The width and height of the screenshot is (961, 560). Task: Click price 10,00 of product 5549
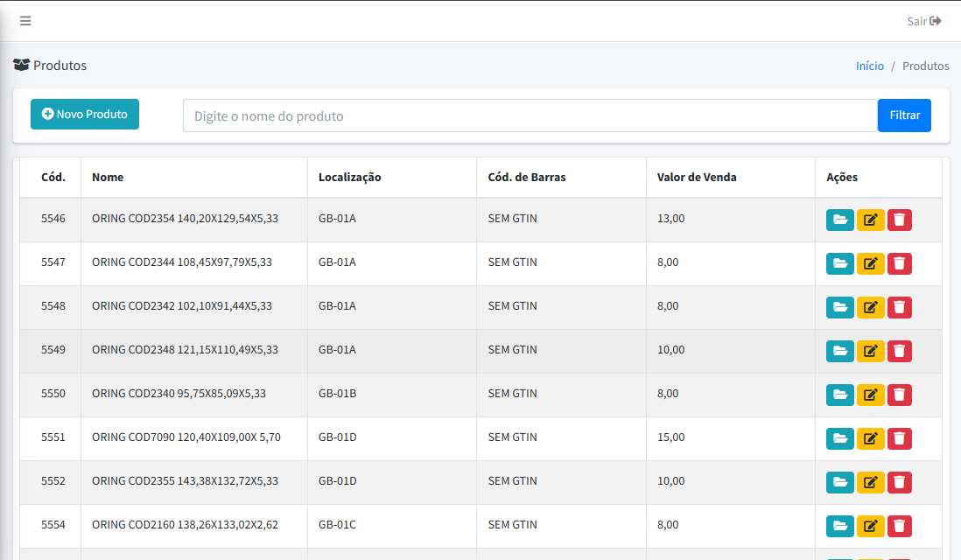tap(670, 350)
